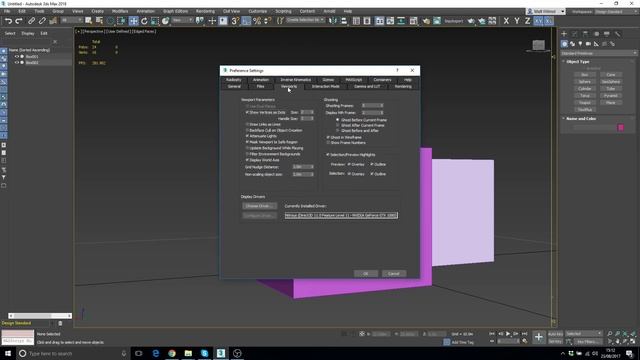The width and height of the screenshot is (640, 360).
Task: Switch to Gamma and LUT tab
Action: [367, 87]
